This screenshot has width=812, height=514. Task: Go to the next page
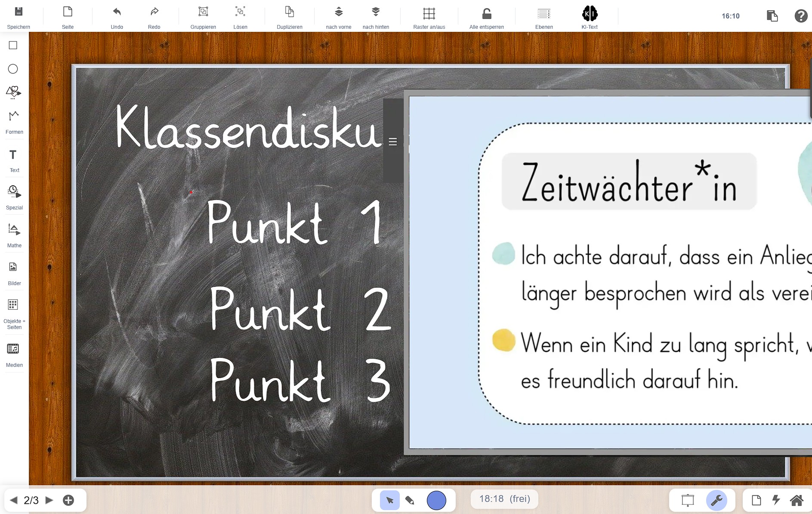[x=49, y=500]
